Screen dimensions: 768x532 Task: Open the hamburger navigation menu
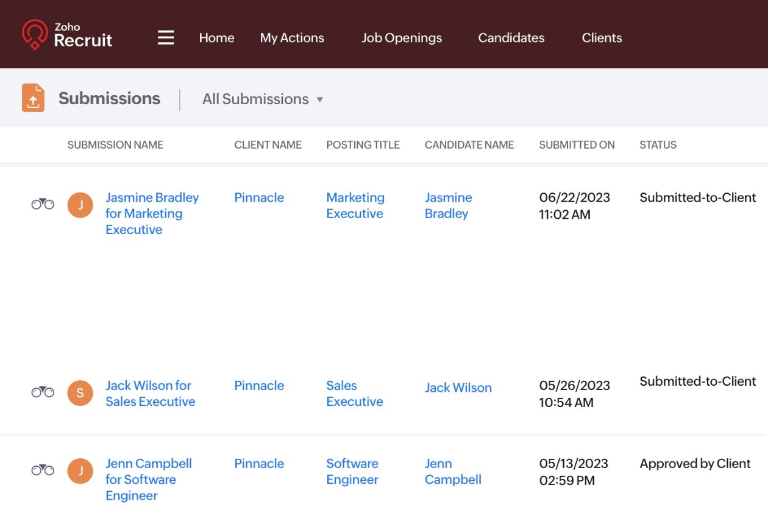tap(166, 38)
